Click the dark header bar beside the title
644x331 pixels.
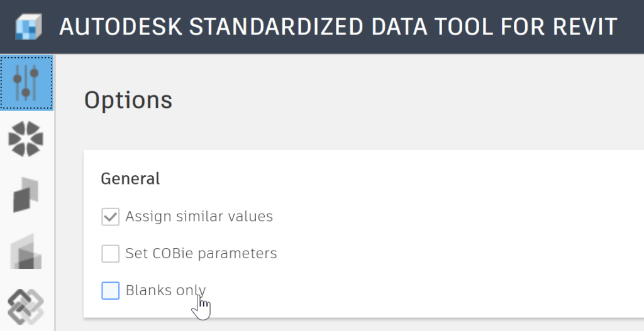(631, 26)
